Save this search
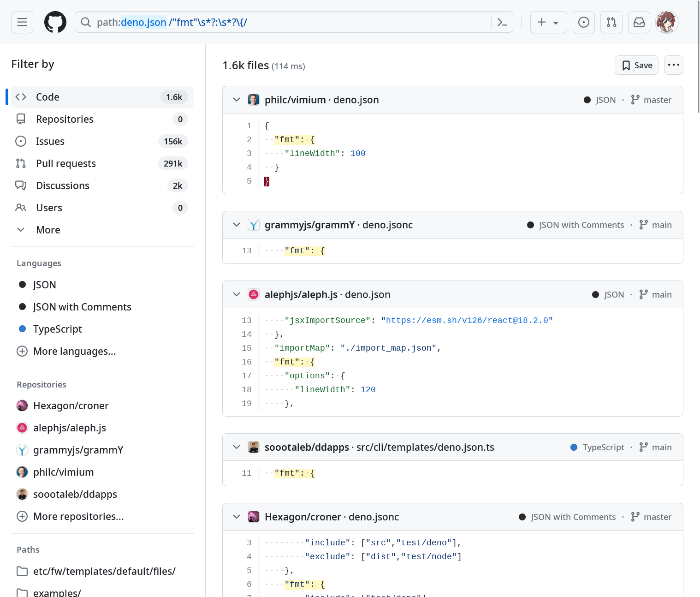 (x=636, y=65)
